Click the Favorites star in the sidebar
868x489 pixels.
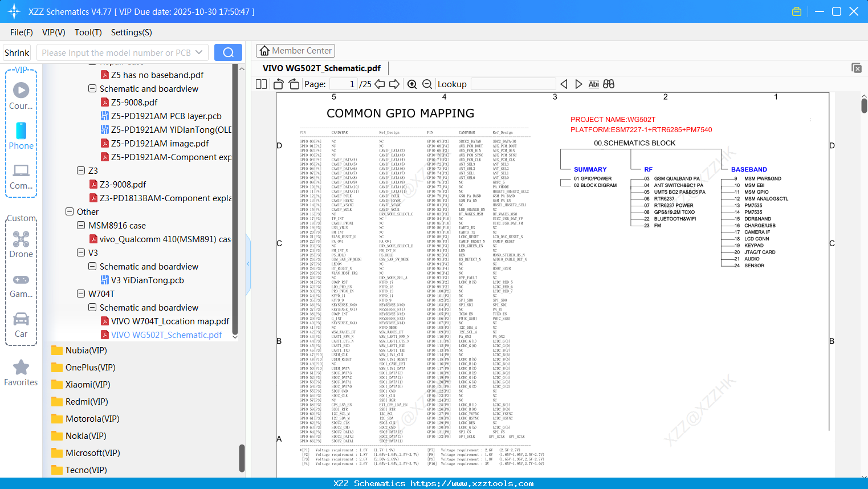[21, 368]
